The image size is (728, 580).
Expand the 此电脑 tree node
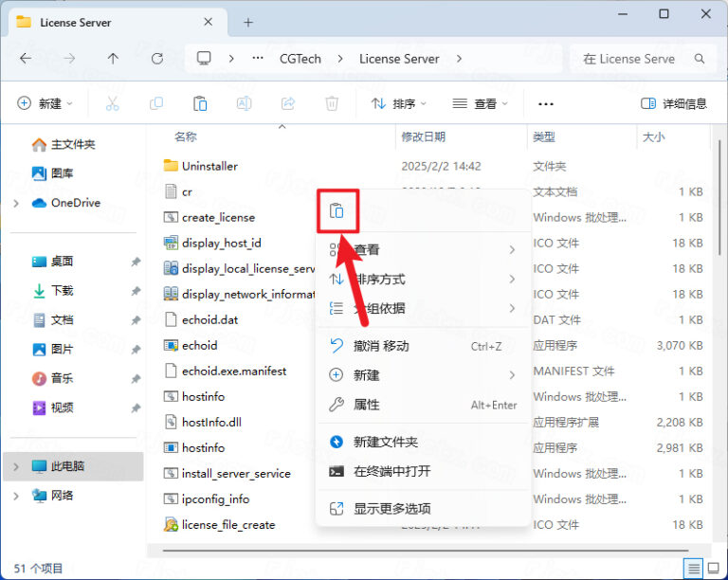click(x=16, y=466)
